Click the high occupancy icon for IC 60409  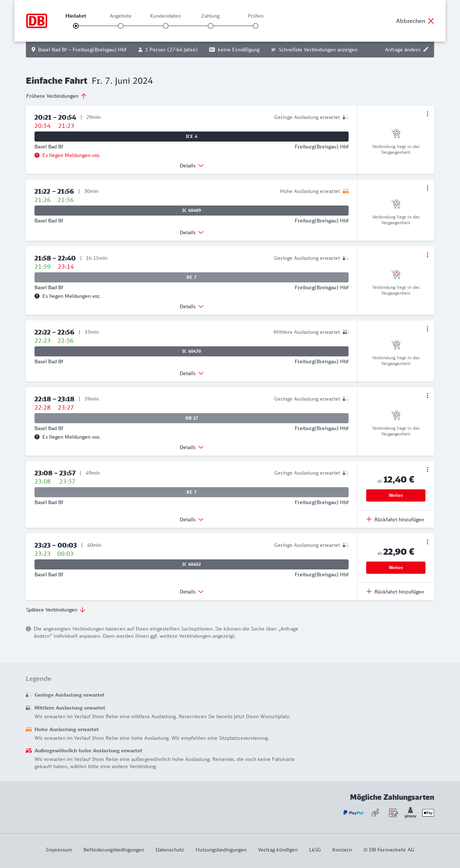coord(346,191)
